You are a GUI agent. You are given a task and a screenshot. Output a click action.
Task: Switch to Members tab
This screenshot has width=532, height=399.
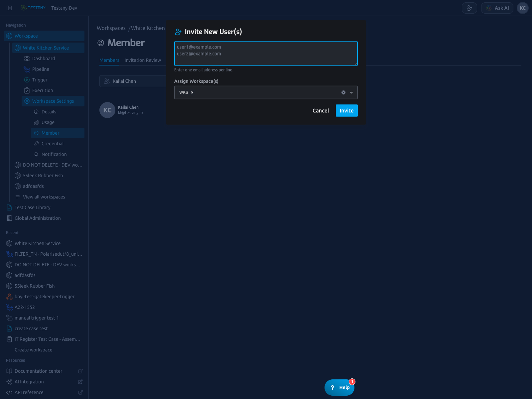[x=109, y=60]
